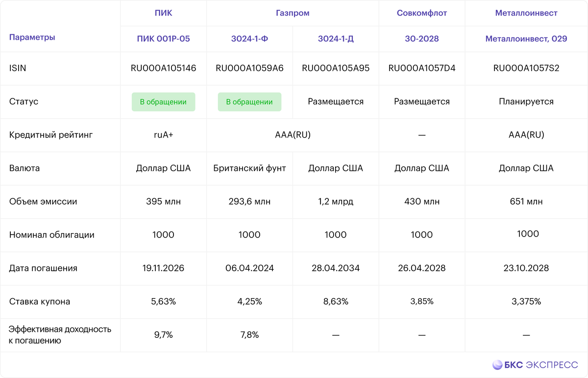Select the 7,8% effective yield

[249, 335]
